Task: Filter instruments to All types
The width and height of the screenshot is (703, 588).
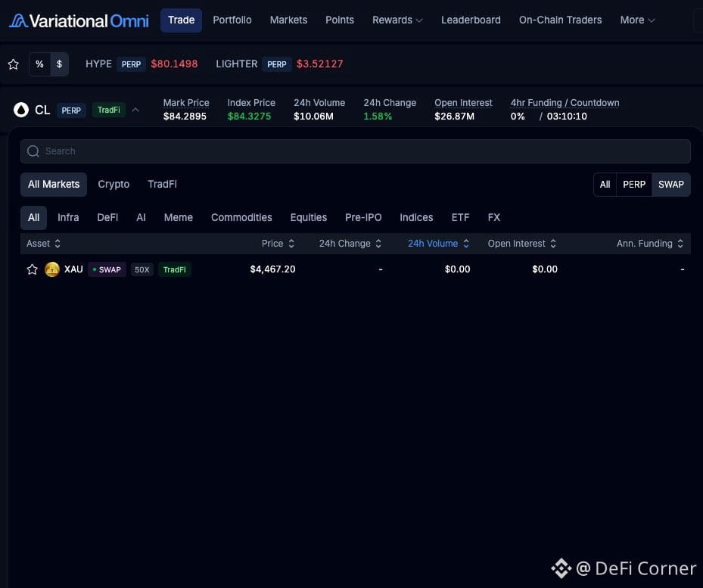Action: [605, 185]
